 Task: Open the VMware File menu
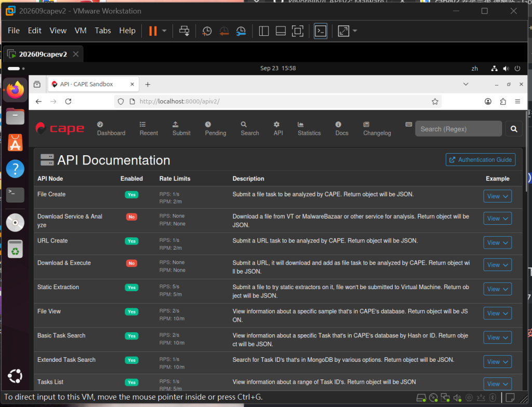click(x=14, y=31)
